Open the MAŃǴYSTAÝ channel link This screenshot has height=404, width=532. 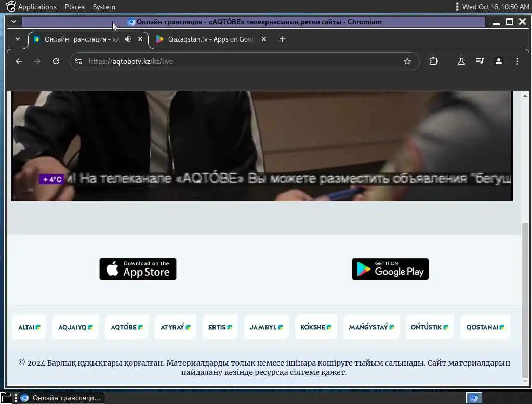coord(371,327)
